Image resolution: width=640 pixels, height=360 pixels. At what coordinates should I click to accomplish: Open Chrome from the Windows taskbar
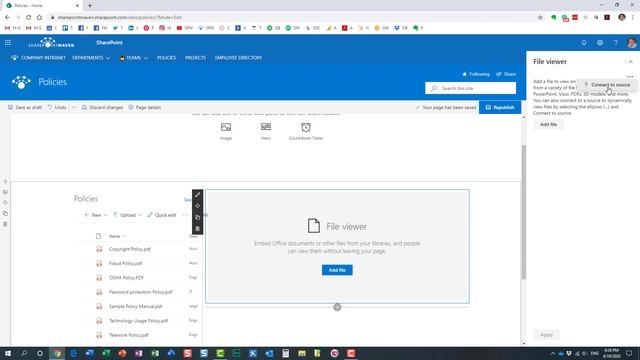click(x=57, y=353)
